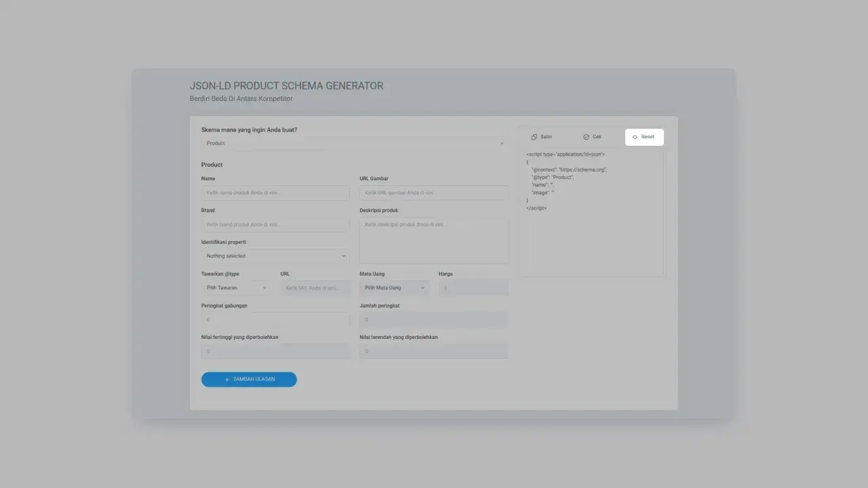868x488 pixels.
Task: Click the Peringkat gabungan field
Action: (x=275, y=320)
